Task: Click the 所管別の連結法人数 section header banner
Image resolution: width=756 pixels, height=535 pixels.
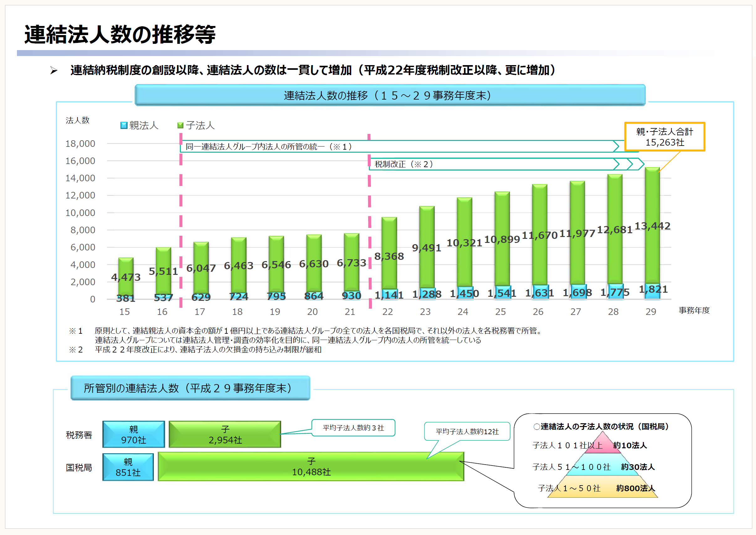Action: click(x=190, y=388)
